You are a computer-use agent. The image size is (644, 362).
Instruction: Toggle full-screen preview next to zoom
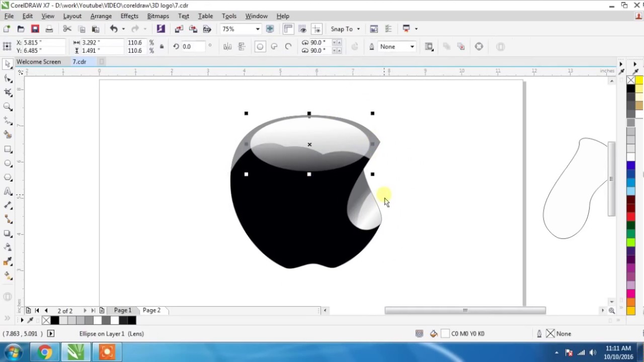coord(270,29)
